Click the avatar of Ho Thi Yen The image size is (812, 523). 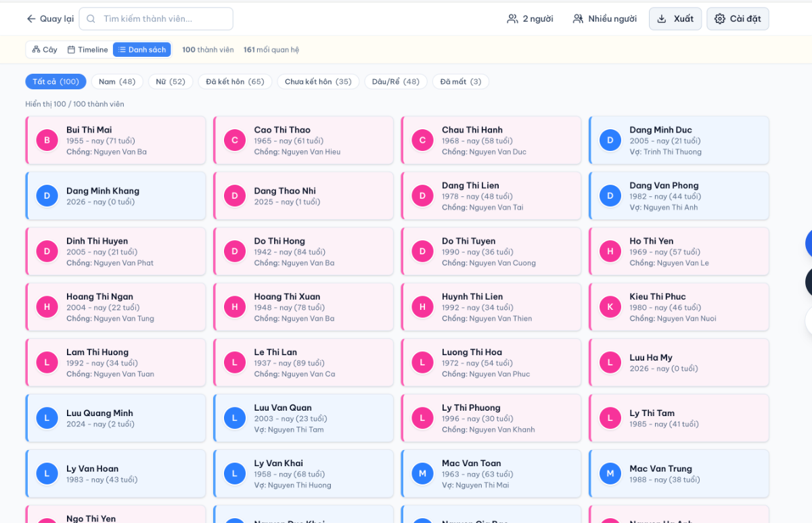pyautogui.click(x=610, y=251)
